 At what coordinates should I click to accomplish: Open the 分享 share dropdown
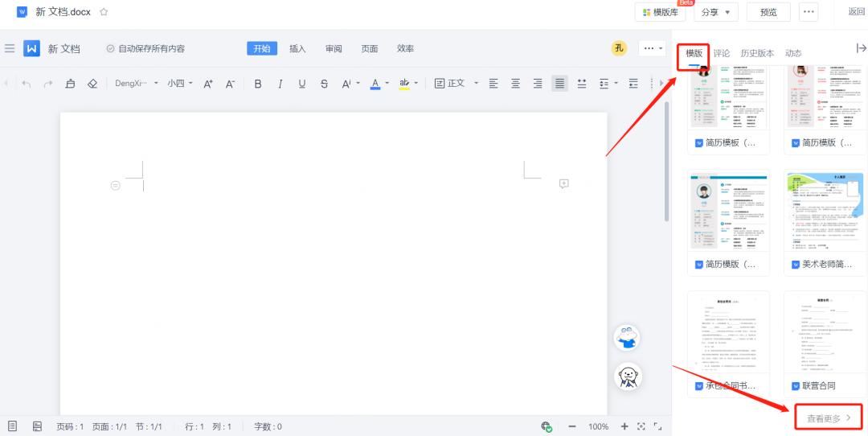pyautogui.click(x=716, y=11)
